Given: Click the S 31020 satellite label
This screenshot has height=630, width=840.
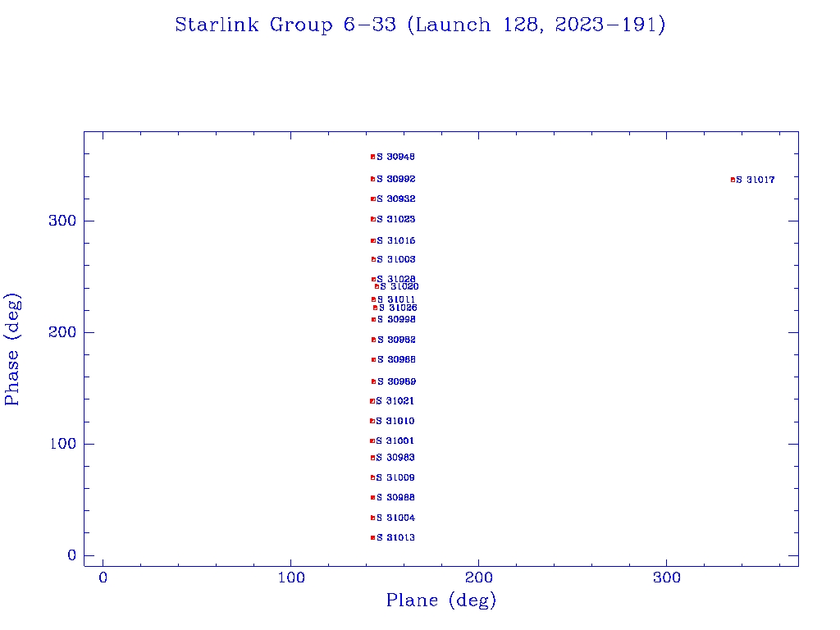Looking at the screenshot, I should click(x=399, y=286).
